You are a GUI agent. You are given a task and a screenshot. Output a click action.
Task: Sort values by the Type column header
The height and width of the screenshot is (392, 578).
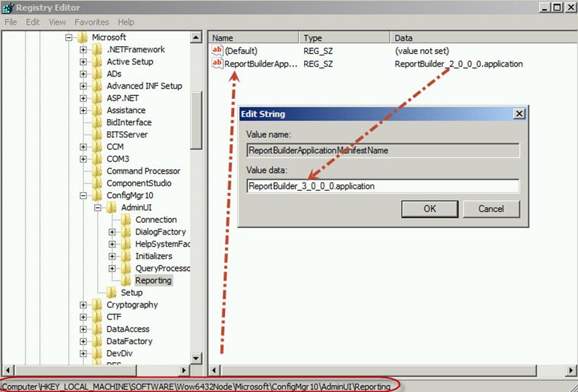click(344, 38)
